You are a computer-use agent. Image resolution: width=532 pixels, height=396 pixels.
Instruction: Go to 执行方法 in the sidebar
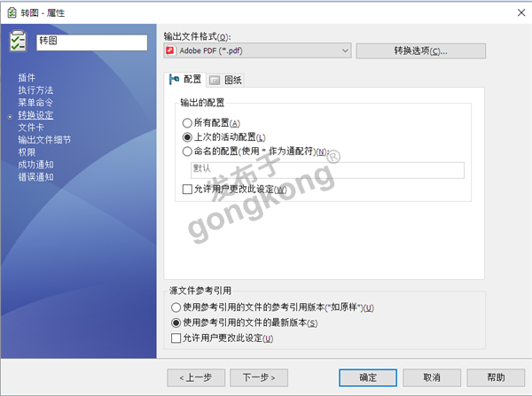click(35, 90)
